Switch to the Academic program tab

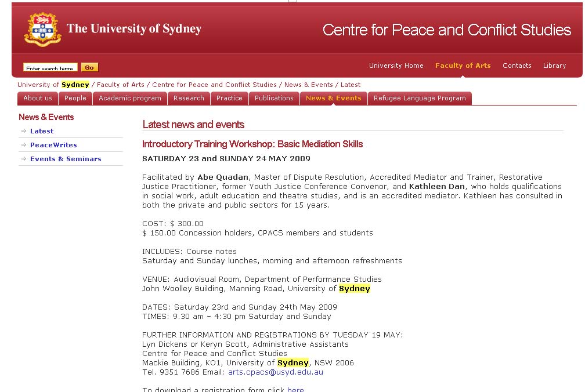point(130,99)
